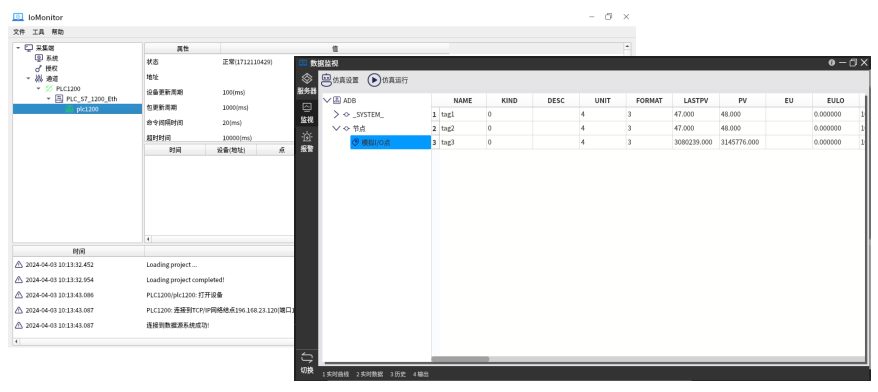
Task: Click the 时间 header of the log list
Action: coord(78,251)
